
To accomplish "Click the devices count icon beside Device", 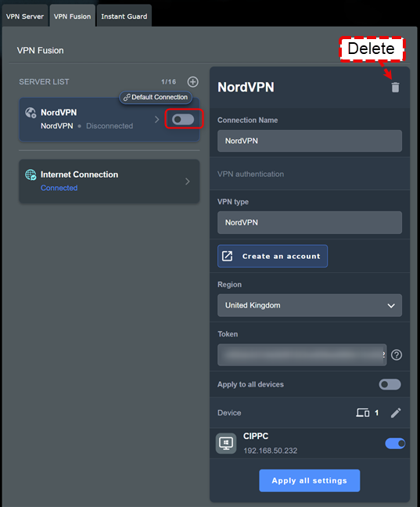I will (362, 413).
